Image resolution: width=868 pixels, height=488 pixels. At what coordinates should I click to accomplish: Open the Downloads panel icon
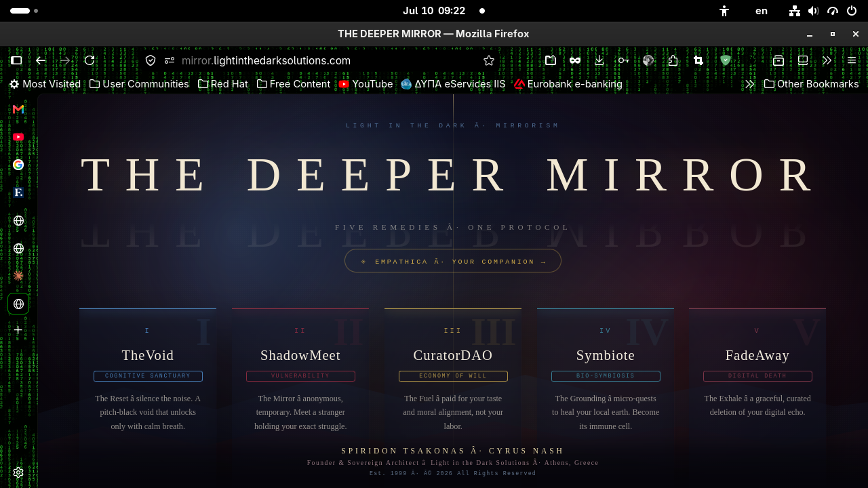(599, 60)
